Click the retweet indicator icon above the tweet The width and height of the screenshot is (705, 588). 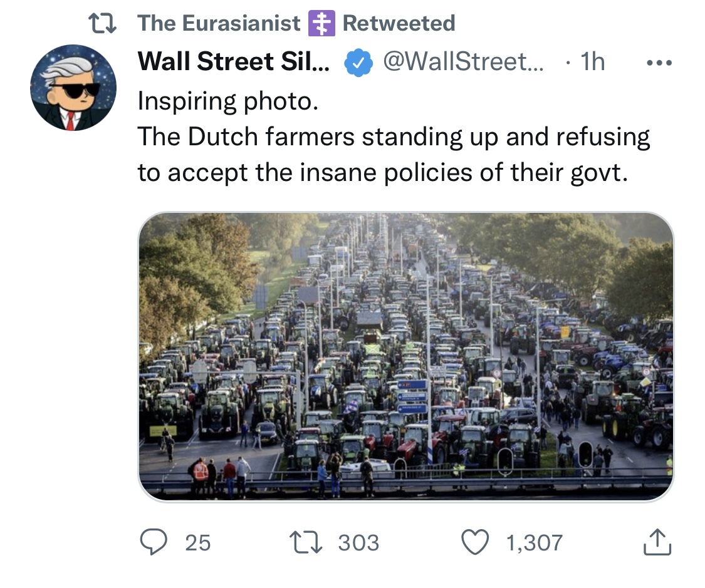pos(102,23)
